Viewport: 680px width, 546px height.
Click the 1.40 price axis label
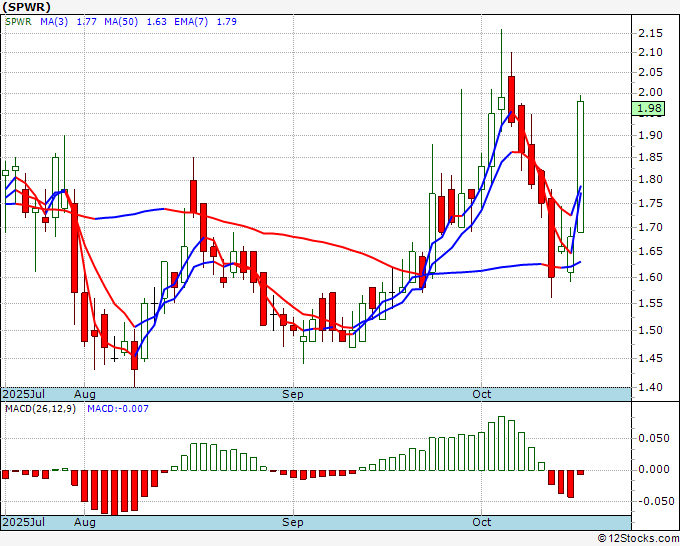(x=651, y=387)
